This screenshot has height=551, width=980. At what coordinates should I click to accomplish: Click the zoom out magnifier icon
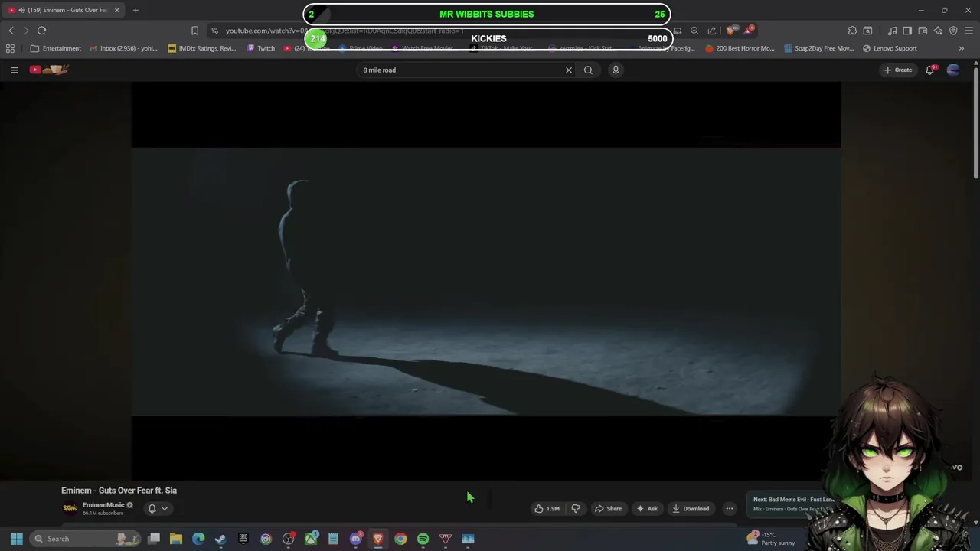click(694, 31)
